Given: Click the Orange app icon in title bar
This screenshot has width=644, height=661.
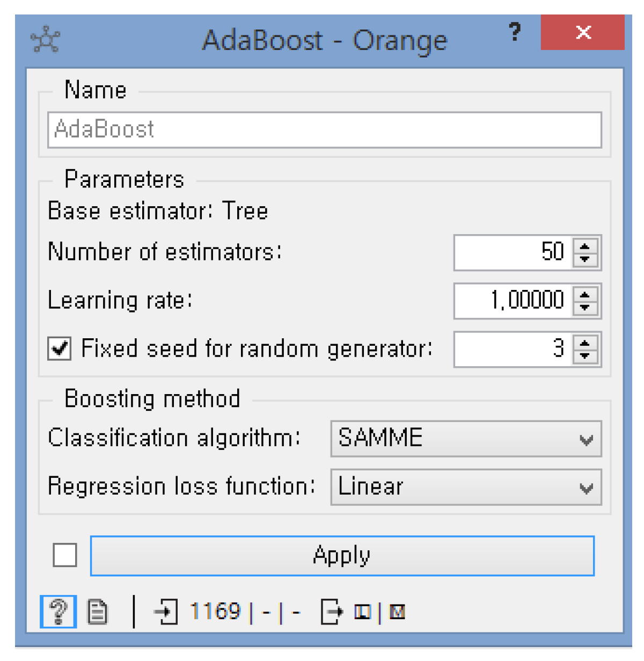Looking at the screenshot, I should click(x=45, y=40).
